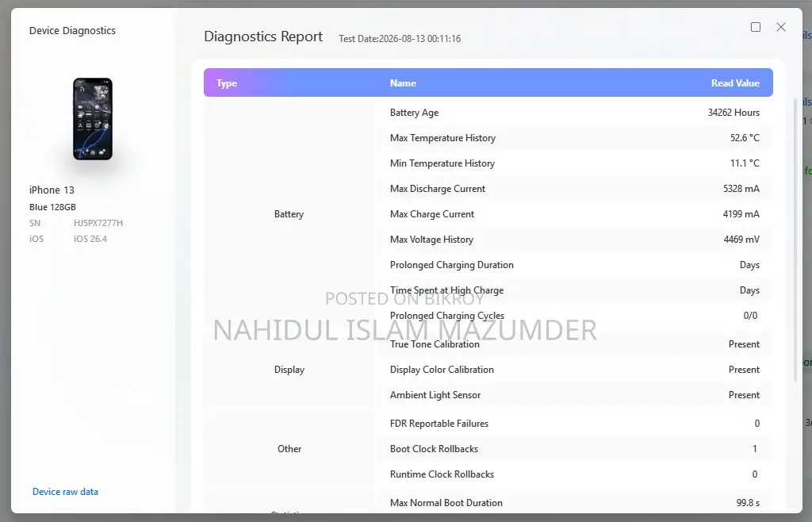Viewport: 812px width, 522px height.
Task: Open the Device raw data link
Action: pos(65,491)
